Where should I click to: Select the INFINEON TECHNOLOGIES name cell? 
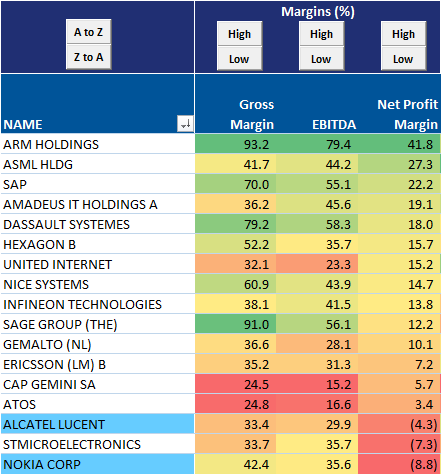point(98,304)
